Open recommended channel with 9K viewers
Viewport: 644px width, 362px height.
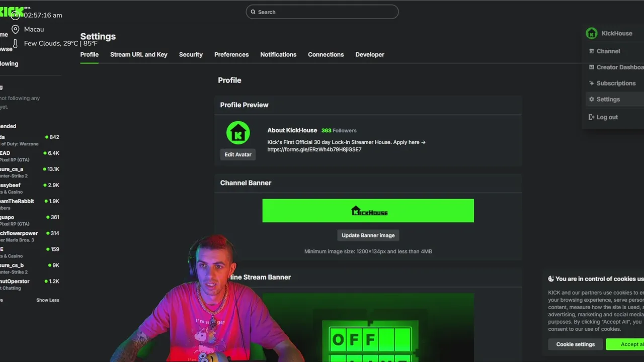pos(30,268)
